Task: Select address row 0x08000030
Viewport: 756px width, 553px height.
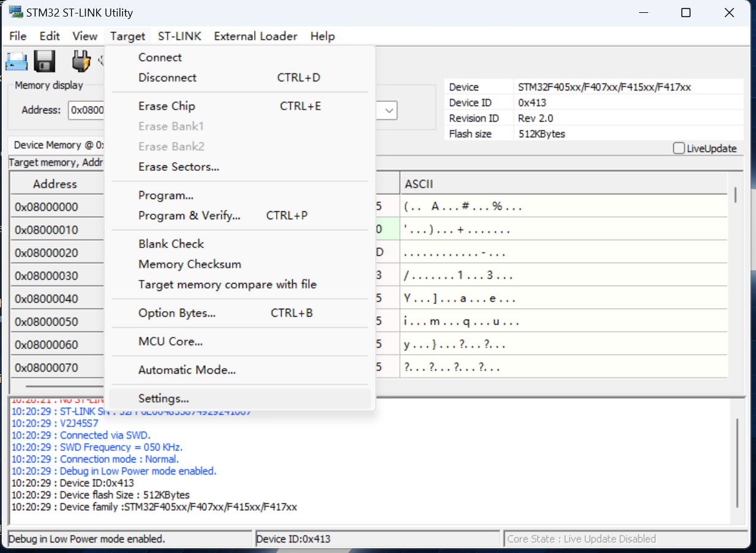Action: (x=47, y=276)
